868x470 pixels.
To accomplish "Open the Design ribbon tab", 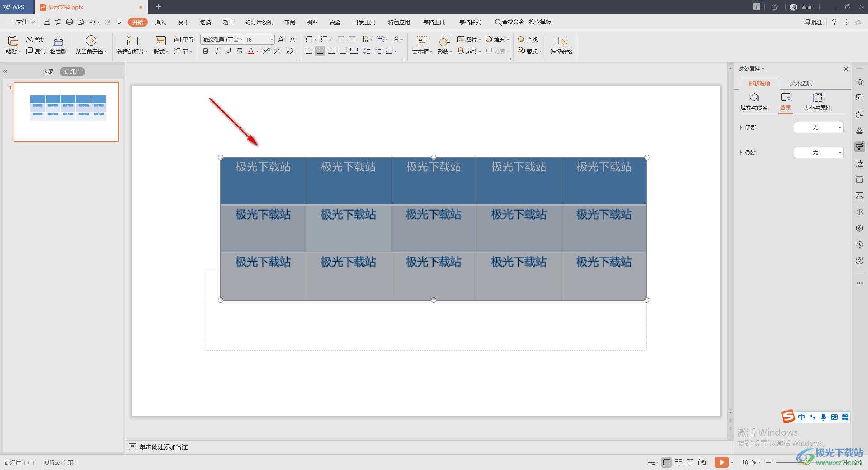I will tap(183, 22).
